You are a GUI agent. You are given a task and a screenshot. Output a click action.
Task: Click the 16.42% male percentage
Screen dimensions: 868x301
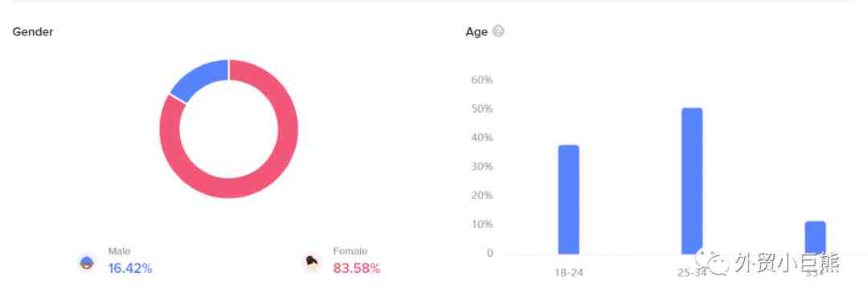point(130,269)
